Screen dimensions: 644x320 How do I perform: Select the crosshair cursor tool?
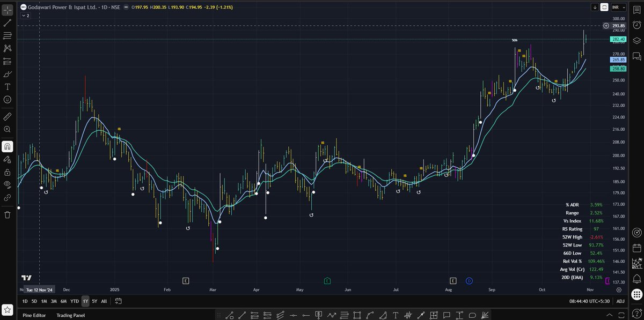pos(8,10)
